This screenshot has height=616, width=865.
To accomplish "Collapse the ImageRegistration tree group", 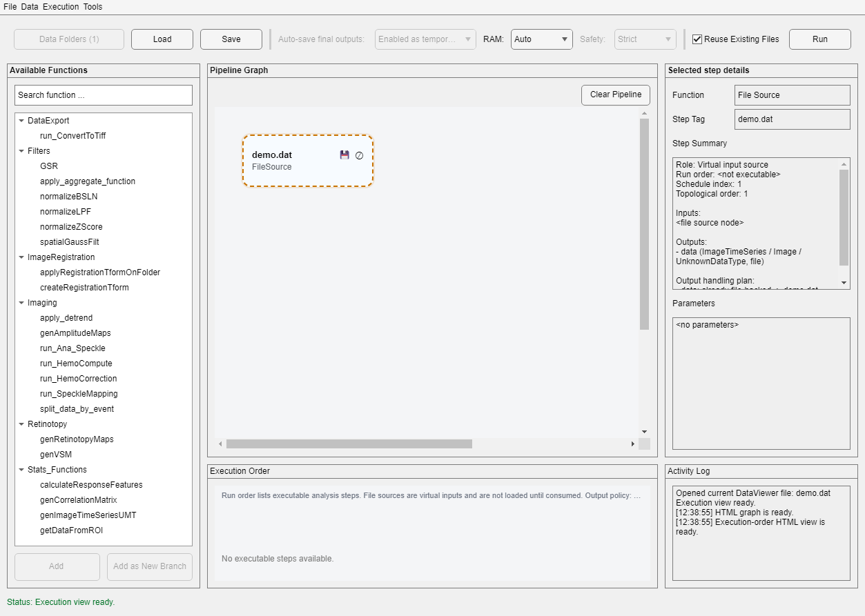I will tap(21, 257).
